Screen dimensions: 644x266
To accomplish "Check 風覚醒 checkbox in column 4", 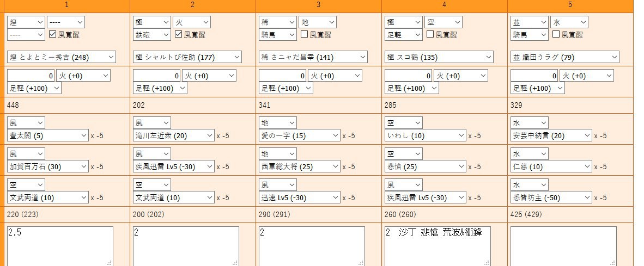I will pos(430,34).
